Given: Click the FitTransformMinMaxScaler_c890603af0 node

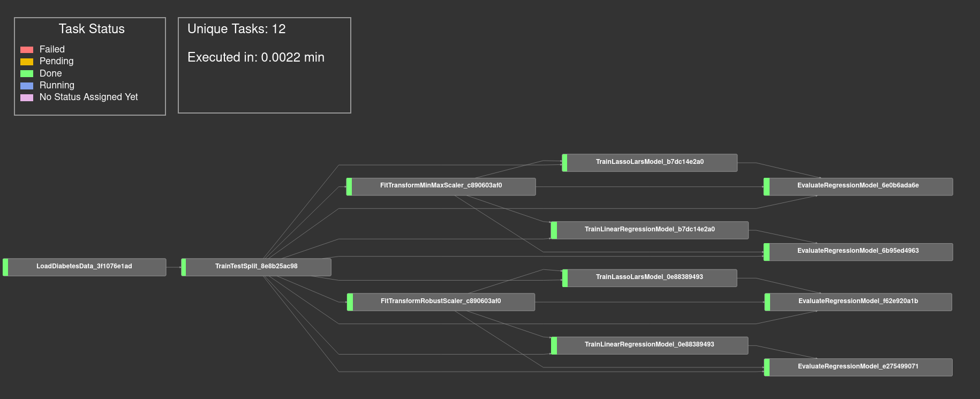Looking at the screenshot, I should [x=441, y=186].
